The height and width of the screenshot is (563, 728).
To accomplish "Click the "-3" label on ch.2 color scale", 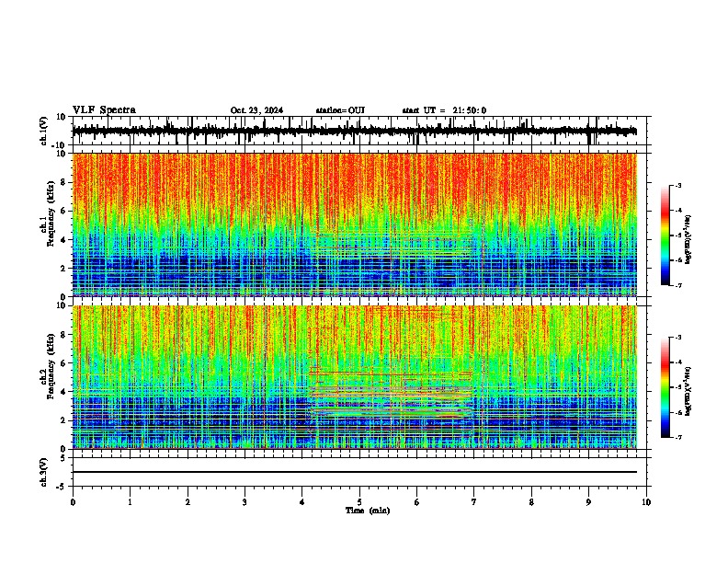I will point(677,338).
